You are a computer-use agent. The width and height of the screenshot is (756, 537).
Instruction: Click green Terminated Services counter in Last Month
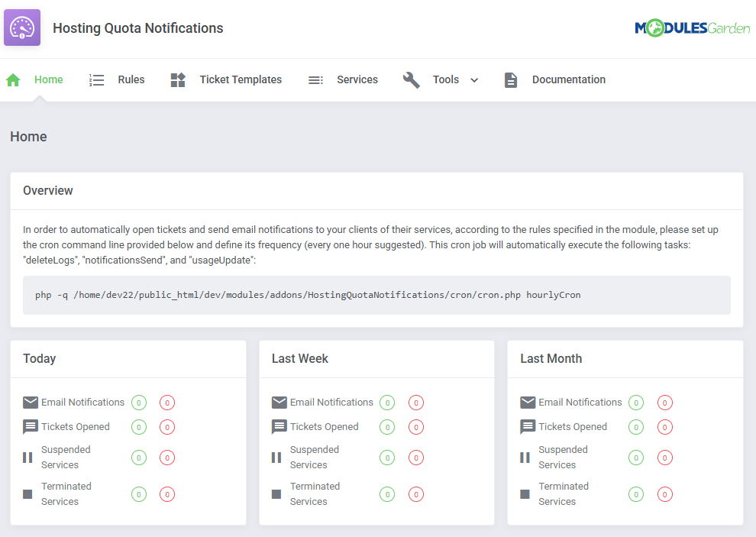[636, 494]
